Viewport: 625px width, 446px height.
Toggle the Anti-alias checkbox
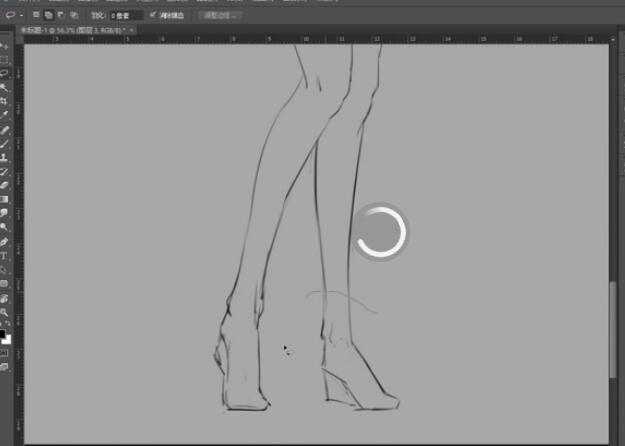point(153,15)
